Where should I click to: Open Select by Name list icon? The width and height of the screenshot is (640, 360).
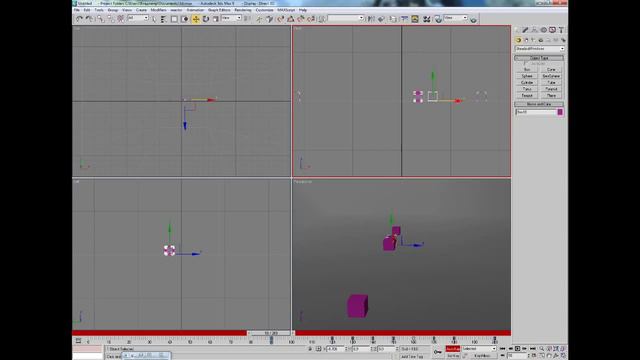(x=163, y=19)
